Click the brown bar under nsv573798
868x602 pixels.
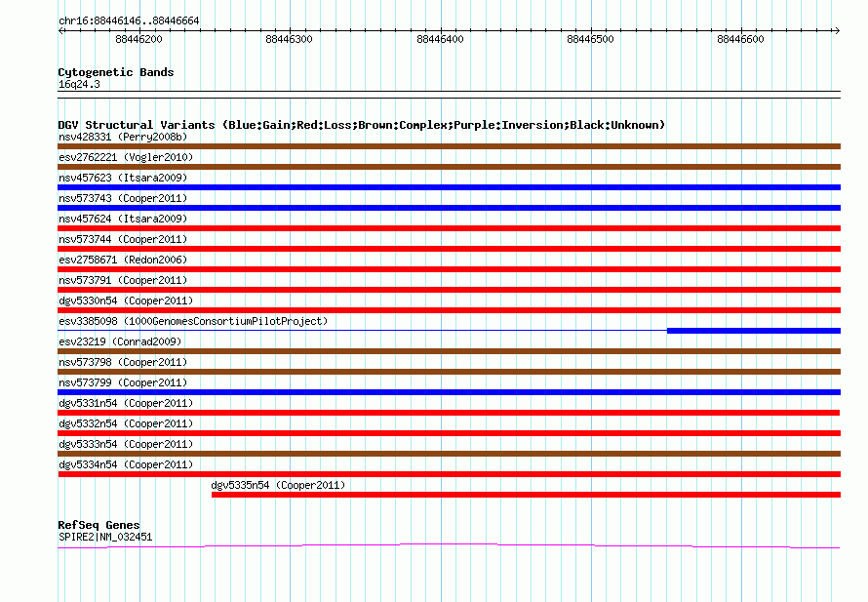pyautogui.click(x=449, y=372)
